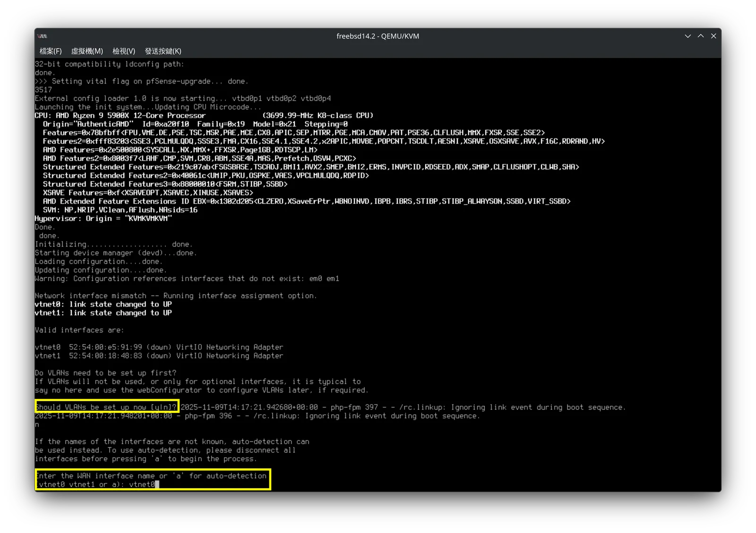The image size is (756, 533).
Task: Click the 'Loading configuration....done.' line
Action: (98, 261)
